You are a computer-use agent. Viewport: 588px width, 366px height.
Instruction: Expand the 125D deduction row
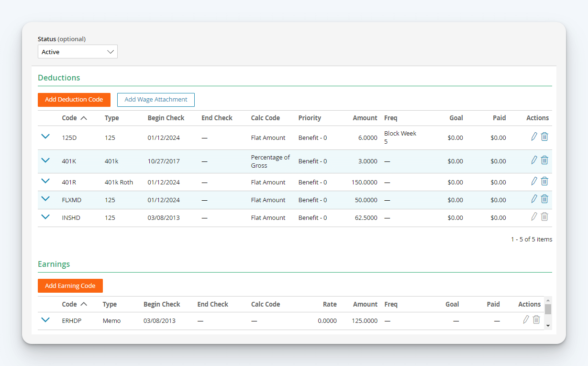point(45,136)
